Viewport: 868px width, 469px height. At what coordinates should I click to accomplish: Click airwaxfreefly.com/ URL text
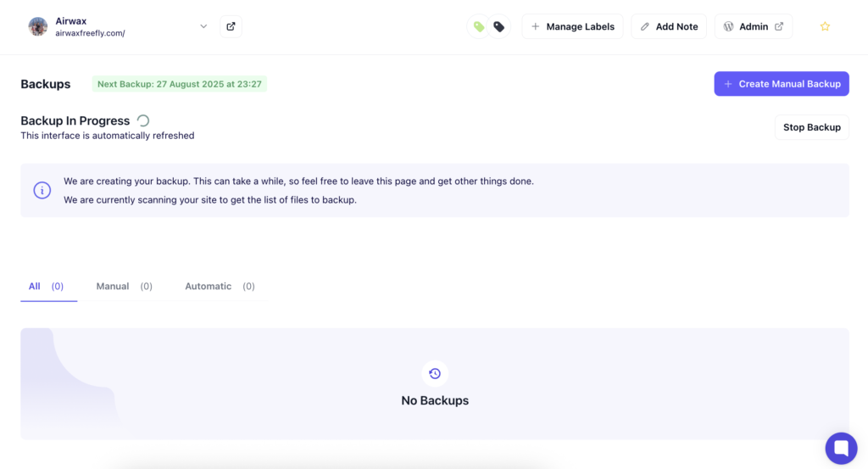point(90,33)
